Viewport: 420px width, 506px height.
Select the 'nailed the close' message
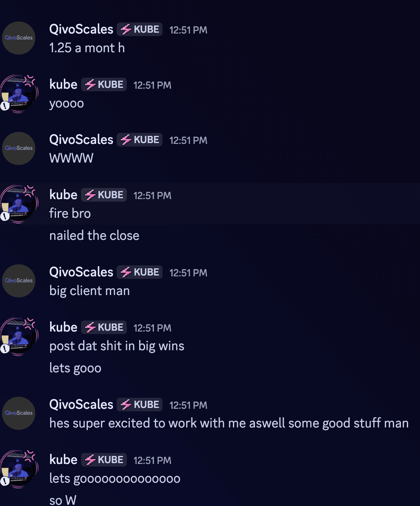[x=94, y=236]
